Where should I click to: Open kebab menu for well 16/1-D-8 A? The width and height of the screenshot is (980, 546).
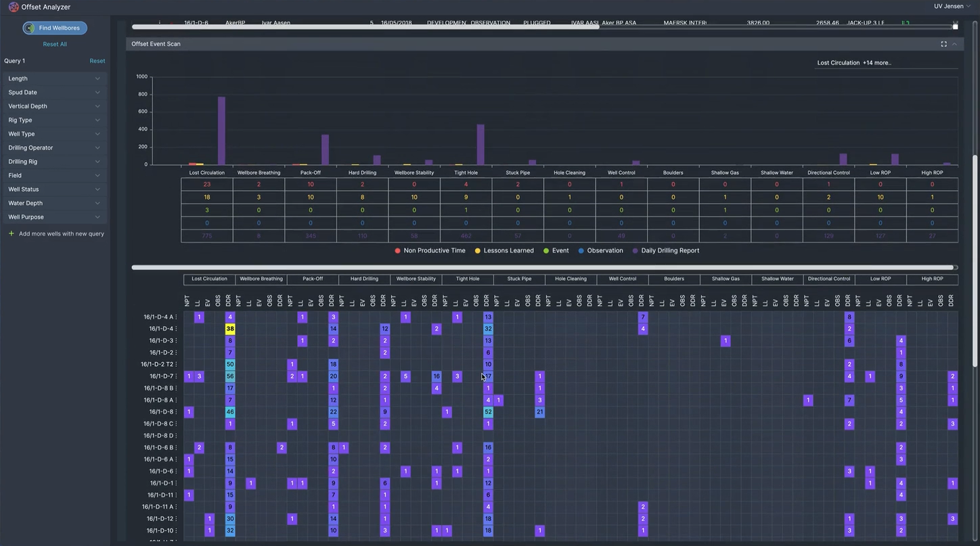[x=177, y=400]
